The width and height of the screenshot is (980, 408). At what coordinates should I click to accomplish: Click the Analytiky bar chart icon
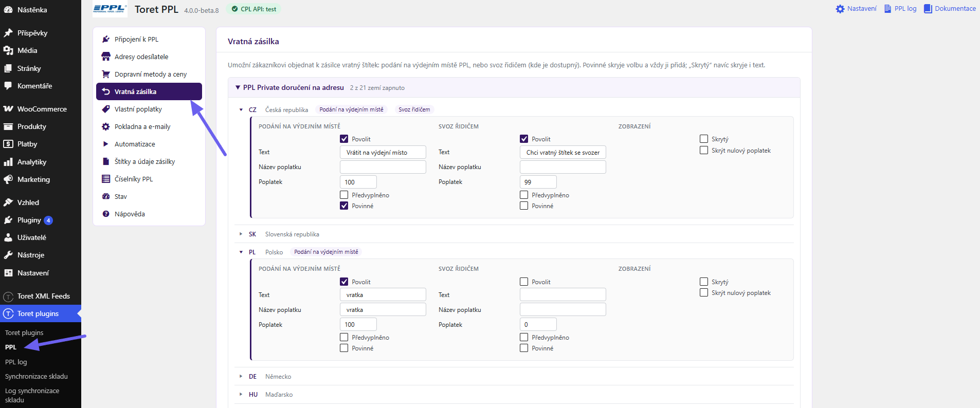8,162
